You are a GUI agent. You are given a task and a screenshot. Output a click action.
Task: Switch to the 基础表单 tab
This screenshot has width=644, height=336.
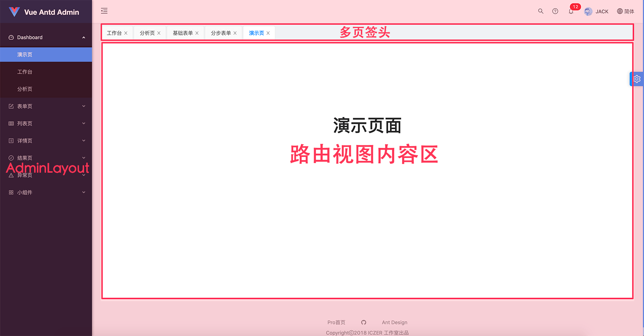183,33
